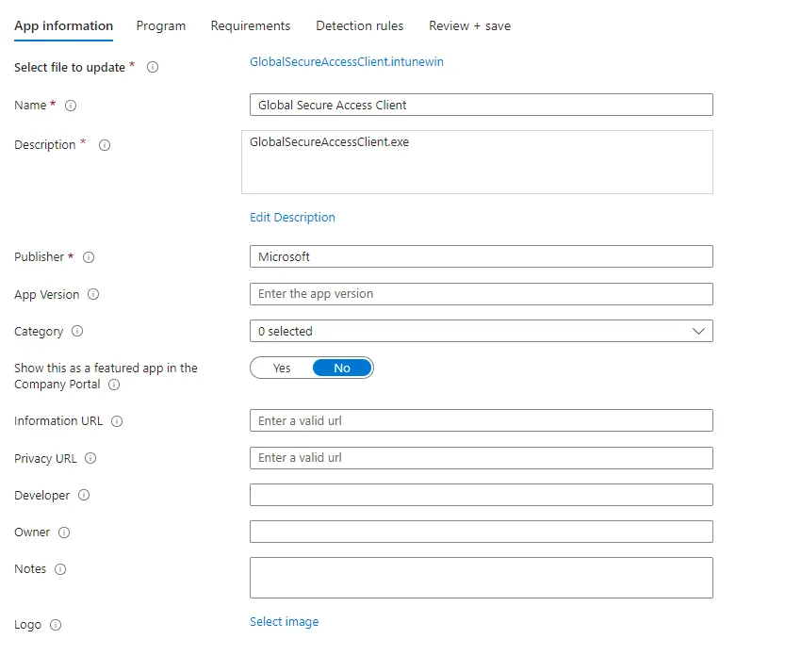Click the Owner input field
This screenshot has width=801, height=672.
[x=482, y=532]
